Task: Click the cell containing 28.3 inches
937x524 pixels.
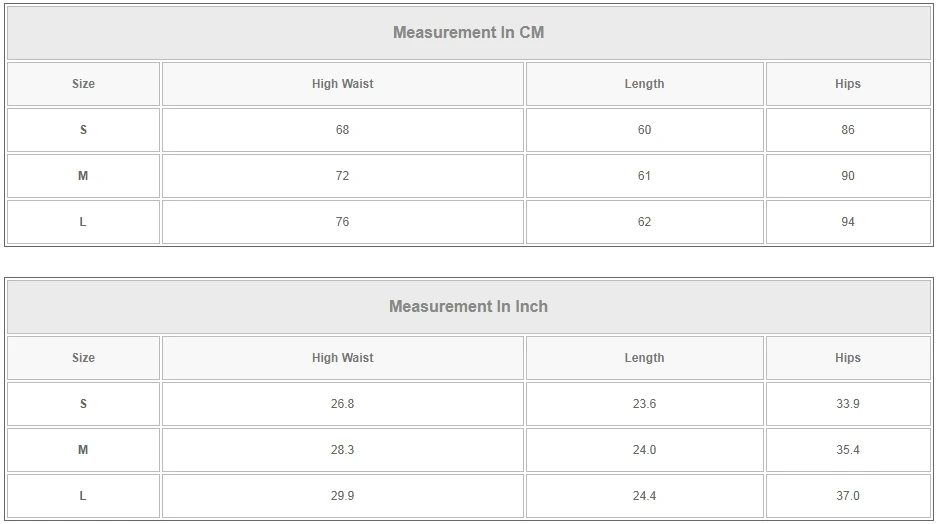Action: pyautogui.click(x=342, y=450)
